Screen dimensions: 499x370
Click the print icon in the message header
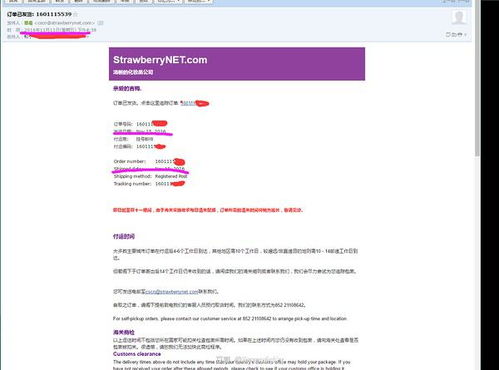[460, 34]
